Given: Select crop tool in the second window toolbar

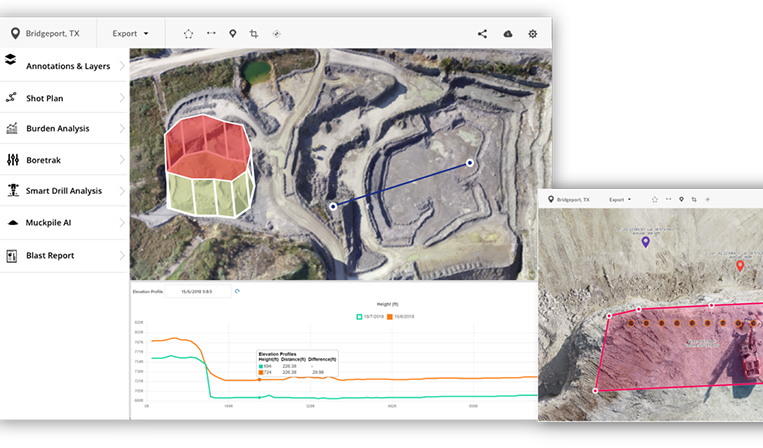Looking at the screenshot, I should pyautogui.click(x=694, y=199).
